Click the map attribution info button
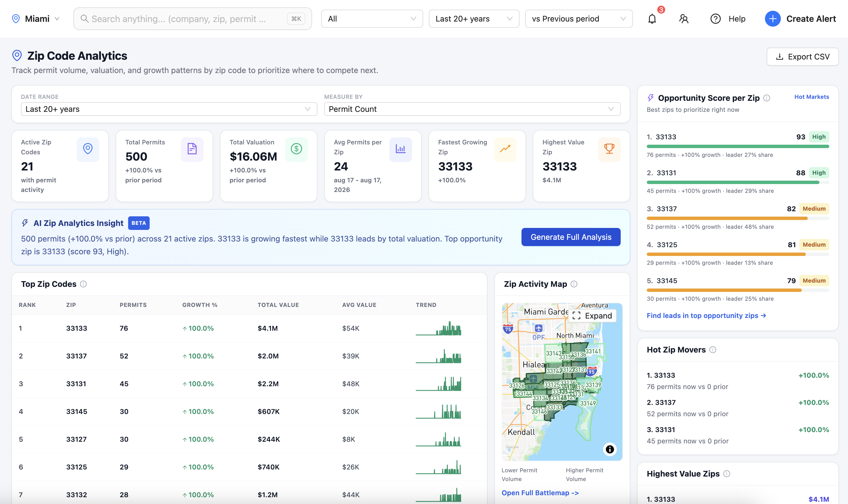 pyautogui.click(x=609, y=449)
